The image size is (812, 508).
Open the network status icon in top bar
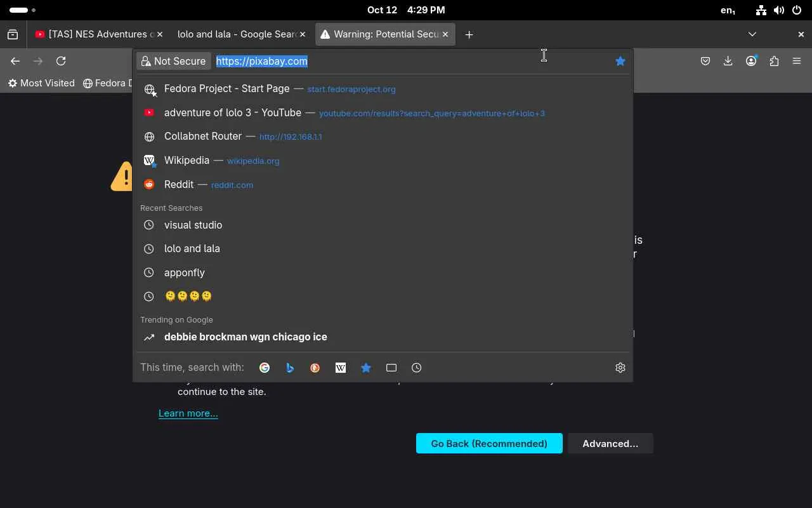pyautogui.click(x=761, y=10)
